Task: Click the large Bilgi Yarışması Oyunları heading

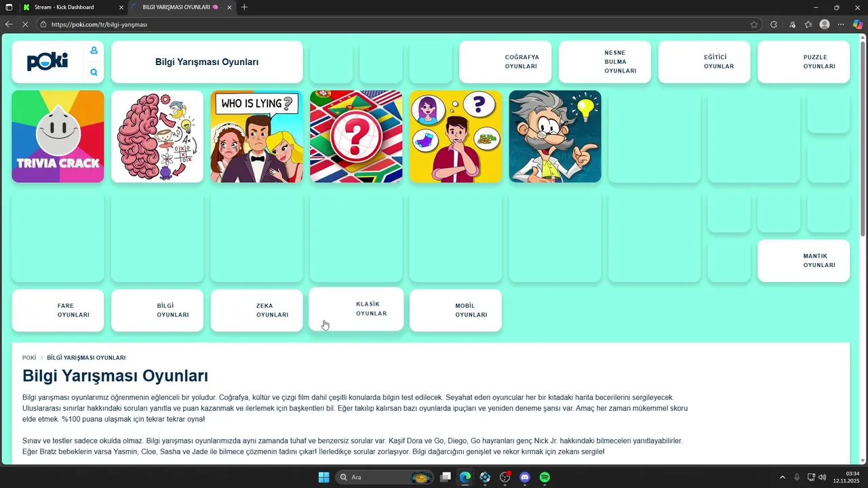Action: point(115,375)
